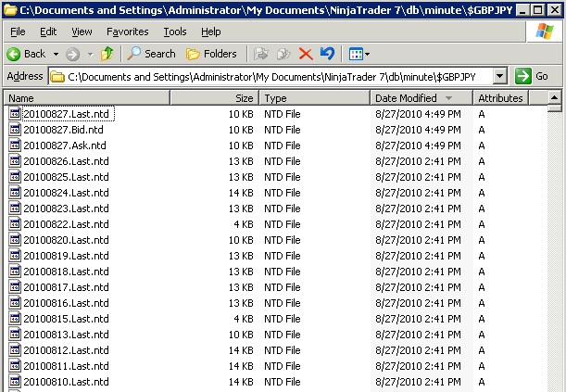Viewport: 566px width, 392px height.
Task: Click the Move To toolbar icon
Action: point(260,54)
